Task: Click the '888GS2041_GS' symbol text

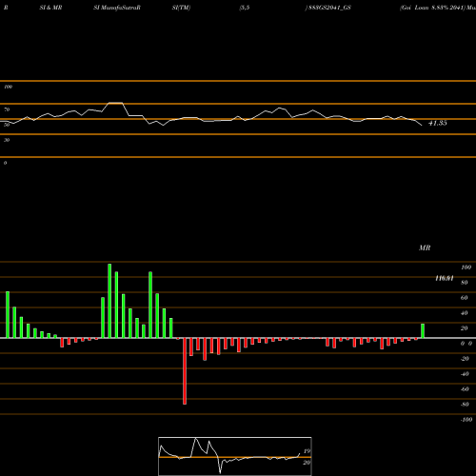Action: coord(328,8)
